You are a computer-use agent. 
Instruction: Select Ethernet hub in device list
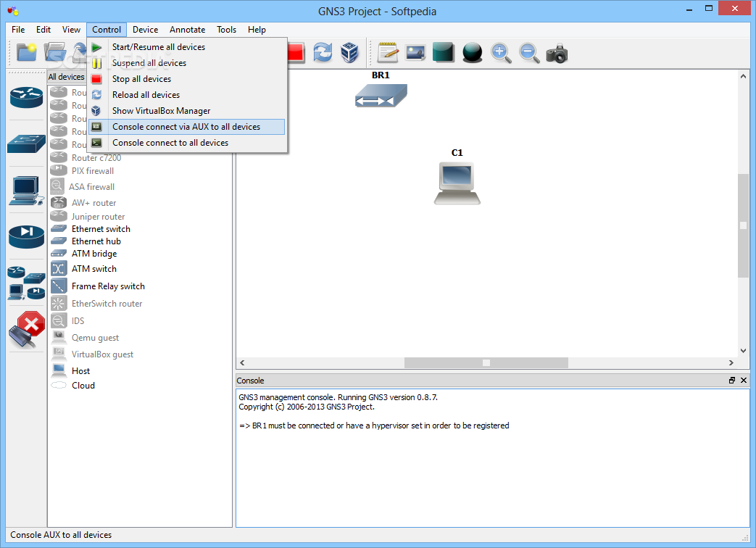(x=96, y=241)
